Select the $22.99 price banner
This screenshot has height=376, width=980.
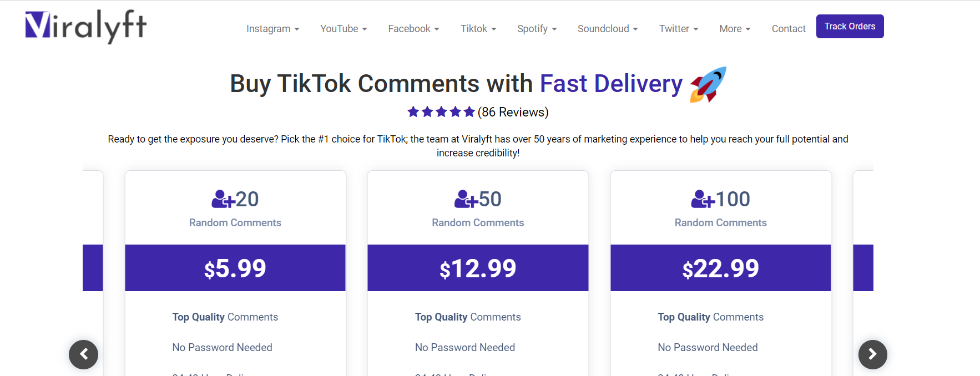click(721, 268)
